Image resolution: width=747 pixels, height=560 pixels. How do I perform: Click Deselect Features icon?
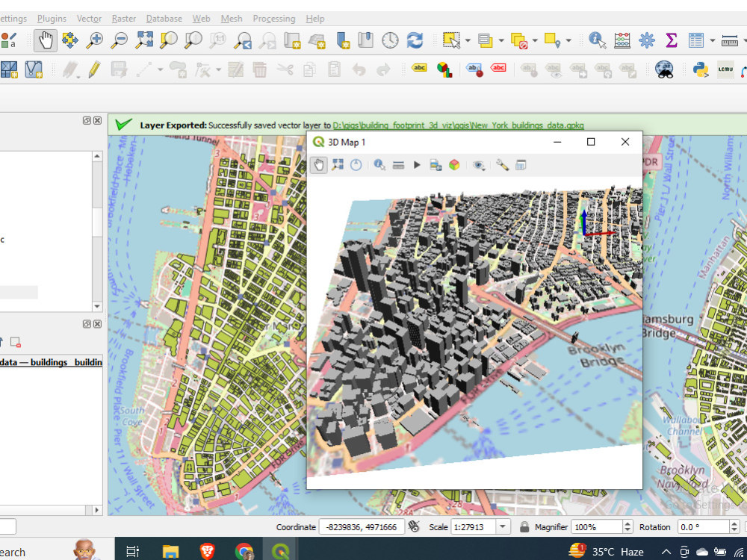click(519, 40)
